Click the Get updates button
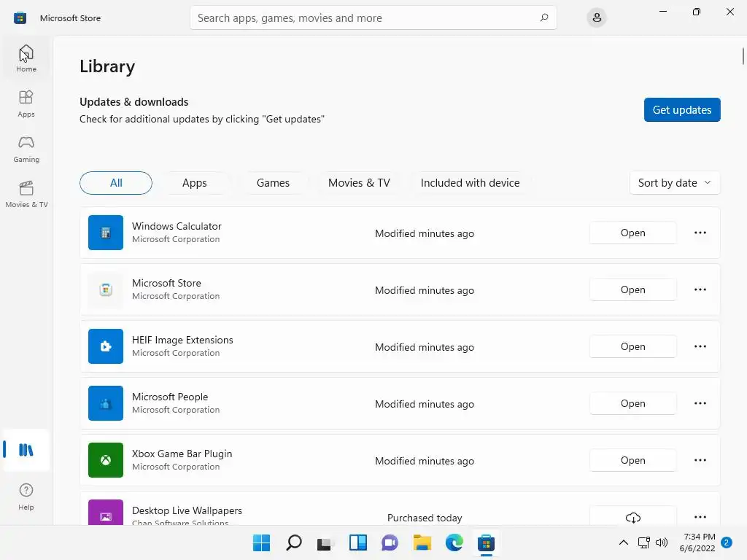This screenshot has height=560, width=747. pyautogui.click(x=682, y=110)
